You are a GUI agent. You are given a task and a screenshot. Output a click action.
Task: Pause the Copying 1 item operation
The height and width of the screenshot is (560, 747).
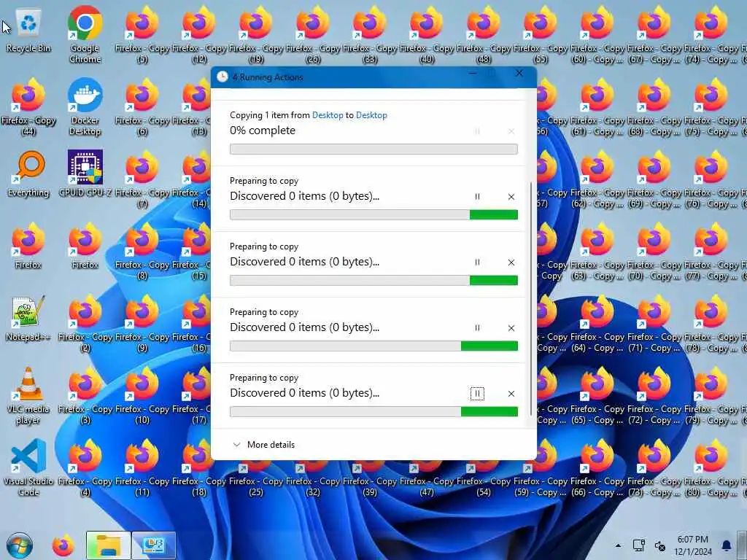point(477,131)
